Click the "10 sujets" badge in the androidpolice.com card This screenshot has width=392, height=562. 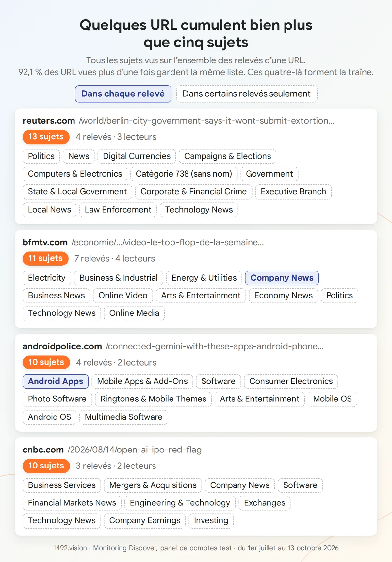click(x=46, y=363)
